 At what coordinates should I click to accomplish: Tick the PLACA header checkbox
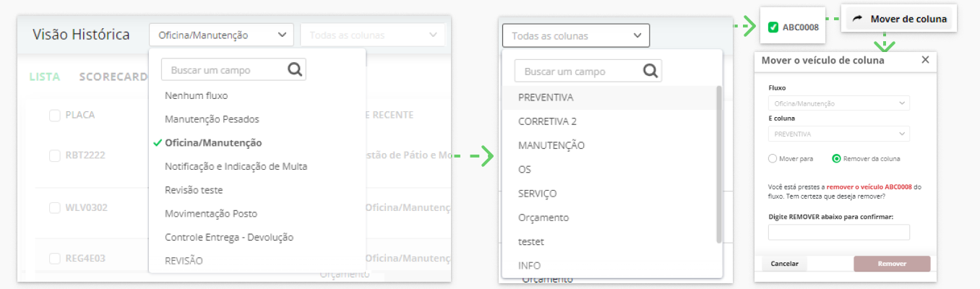click(54, 115)
